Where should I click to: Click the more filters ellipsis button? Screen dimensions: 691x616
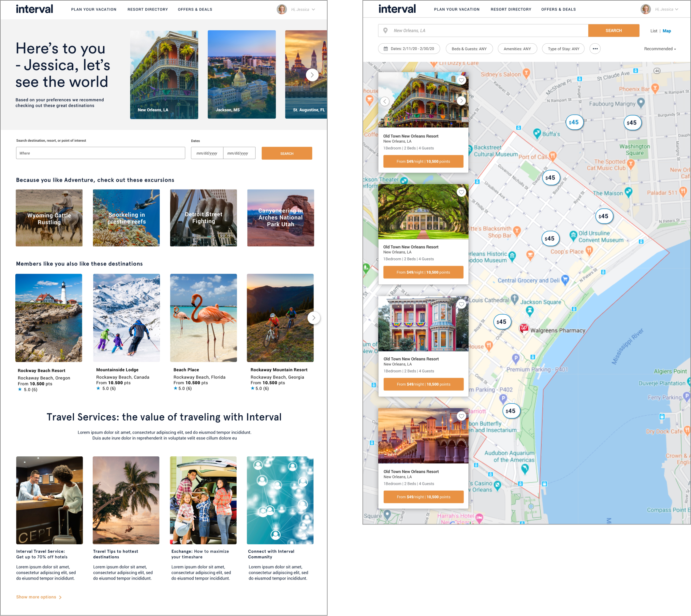coord(595,49)
